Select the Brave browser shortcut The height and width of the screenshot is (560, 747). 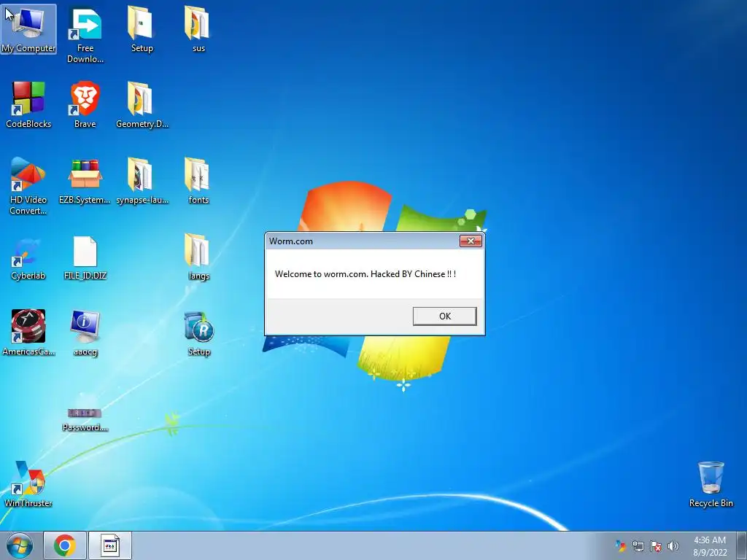tap(85, 105)
